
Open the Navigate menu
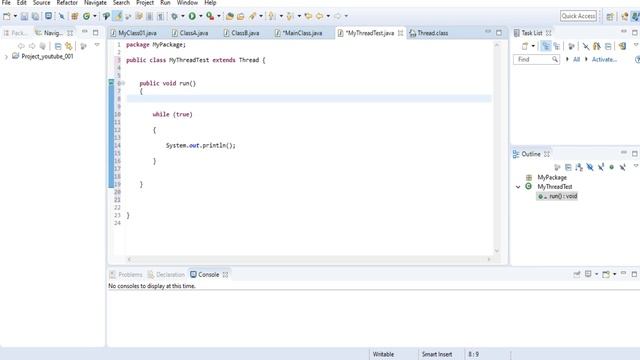pos(95,3)
